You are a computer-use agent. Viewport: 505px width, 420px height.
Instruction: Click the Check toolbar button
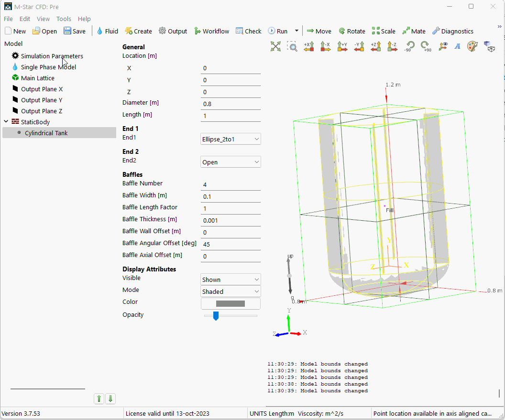coord(249,31)
